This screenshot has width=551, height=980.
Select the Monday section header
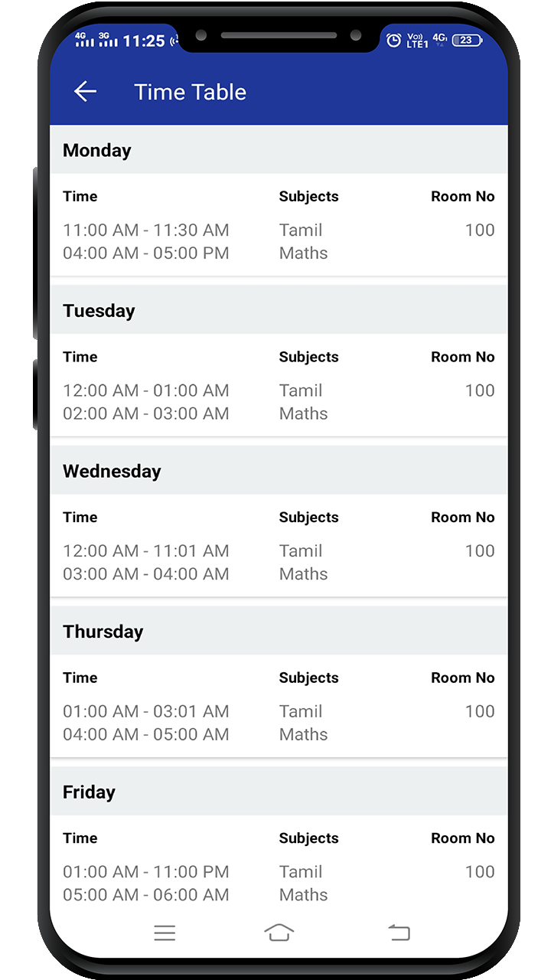point(279,150)
